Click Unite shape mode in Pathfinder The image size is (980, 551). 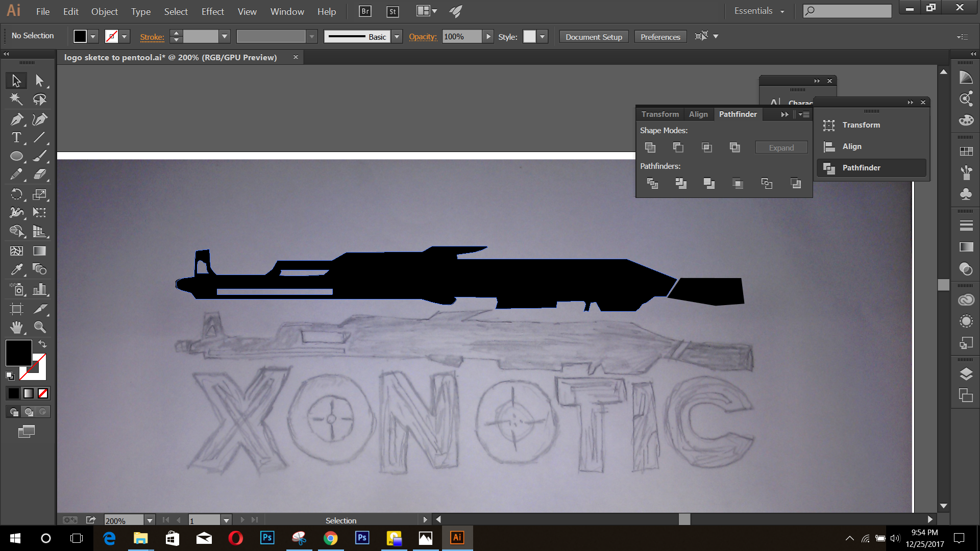pyautogui.click(x=650, y=147)
